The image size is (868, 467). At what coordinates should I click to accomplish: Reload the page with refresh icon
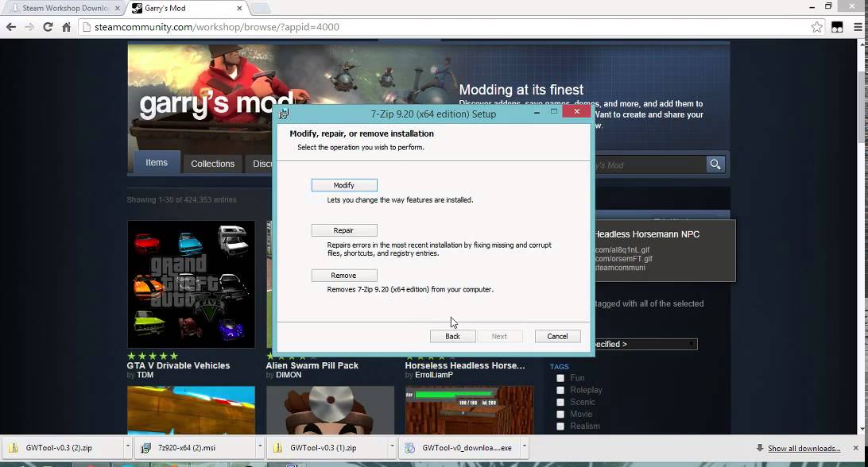pyautogui.click(x=48, y=27)
